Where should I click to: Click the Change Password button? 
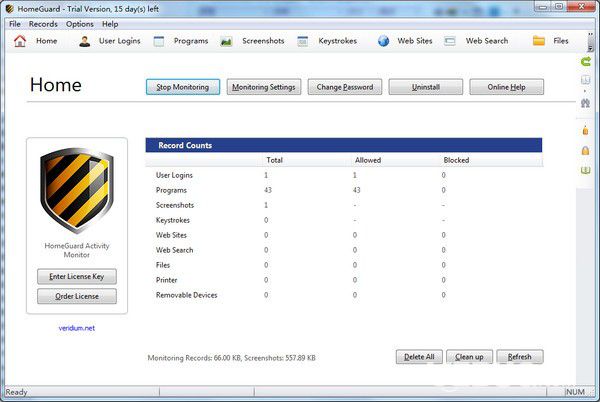(x=345, y=87)
